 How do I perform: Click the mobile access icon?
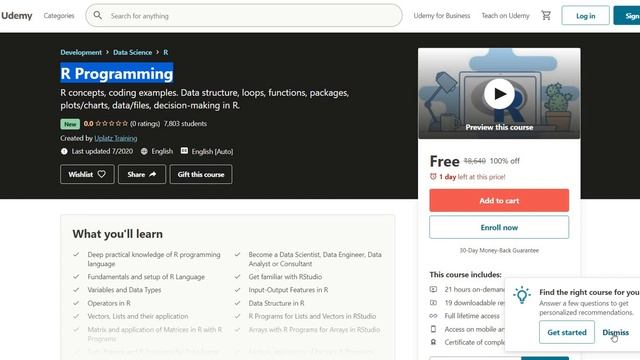tap(433, 329)
